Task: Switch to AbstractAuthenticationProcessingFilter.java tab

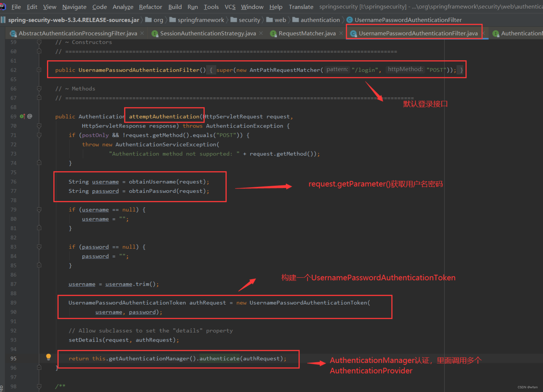Action: (78, 33)
